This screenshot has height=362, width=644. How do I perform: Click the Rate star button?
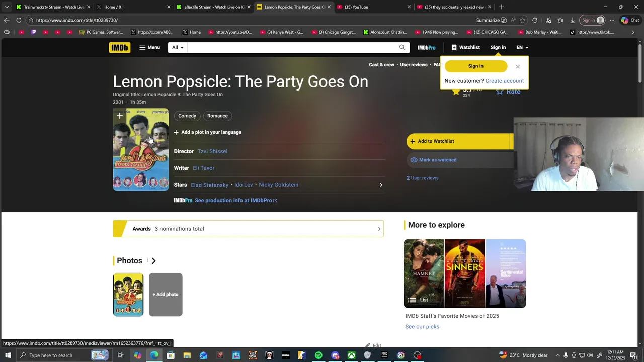[508, 91]
